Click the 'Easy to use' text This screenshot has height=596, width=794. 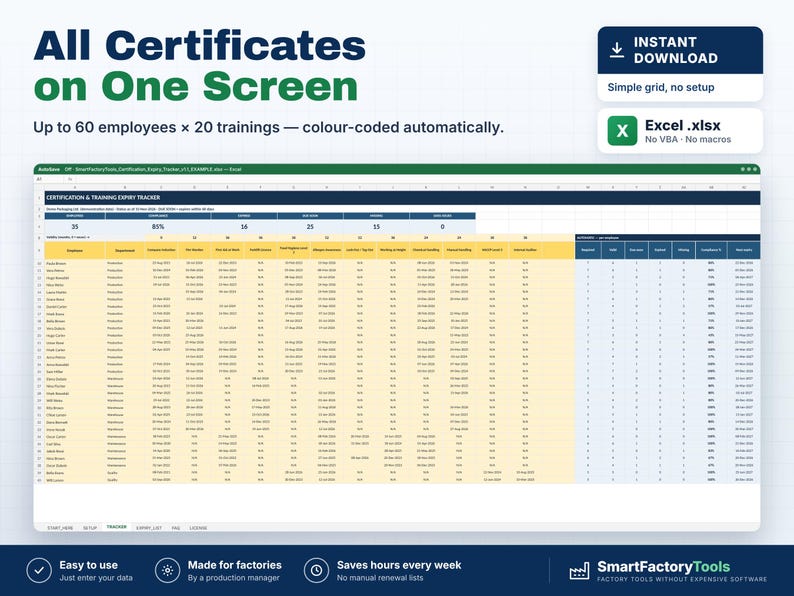(x=88, y=565)
